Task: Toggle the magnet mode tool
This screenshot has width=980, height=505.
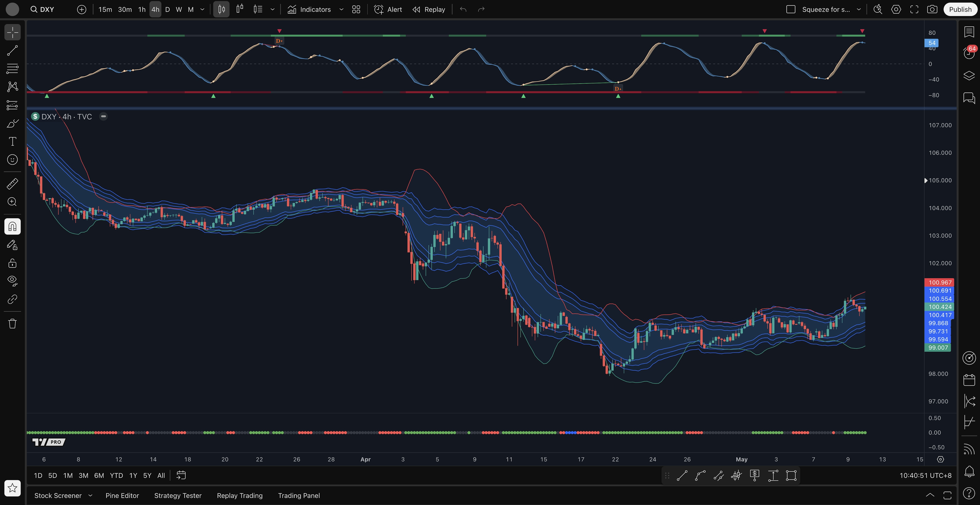Action: pos(12,227)
